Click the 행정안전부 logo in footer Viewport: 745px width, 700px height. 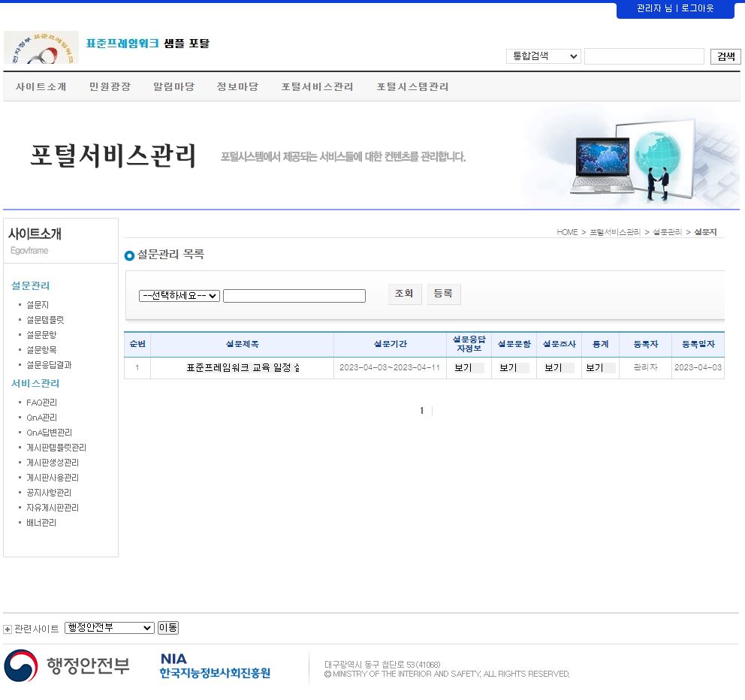pos(67,665)
